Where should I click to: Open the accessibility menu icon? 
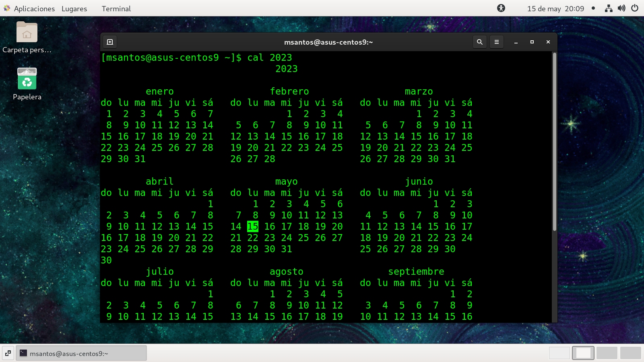coord(501,8)
